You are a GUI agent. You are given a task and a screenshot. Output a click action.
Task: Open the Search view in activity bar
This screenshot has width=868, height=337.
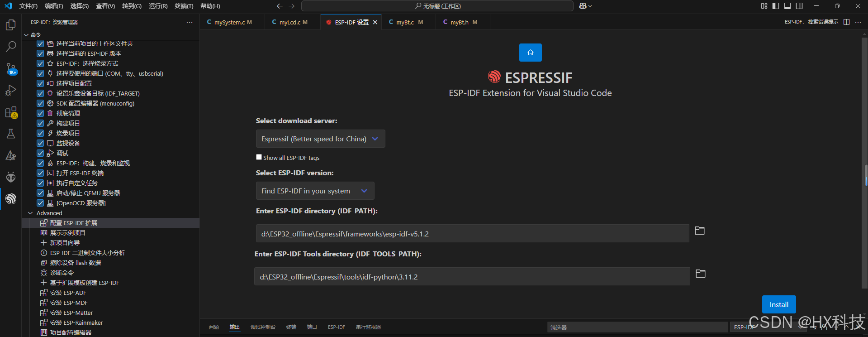11,47
